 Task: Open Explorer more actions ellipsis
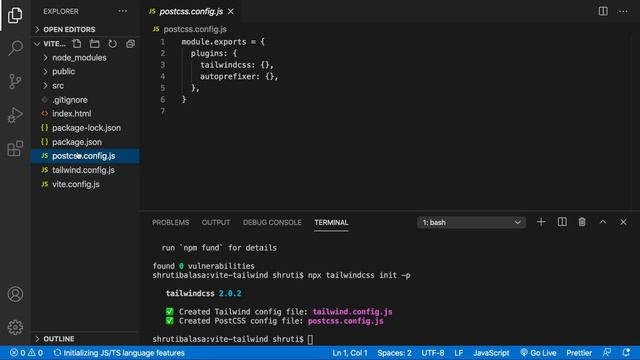pos(123,11)
